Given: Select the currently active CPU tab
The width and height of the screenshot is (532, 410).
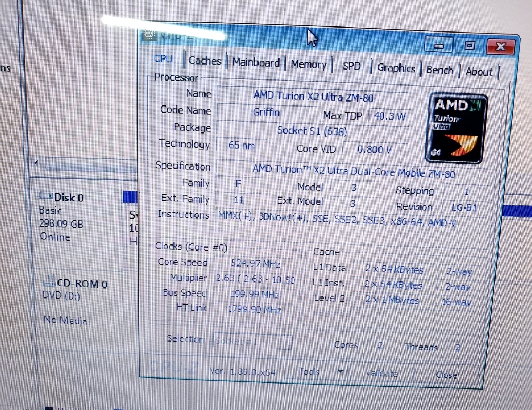Looking at the screenshot, I should click(x=163, y=58).
